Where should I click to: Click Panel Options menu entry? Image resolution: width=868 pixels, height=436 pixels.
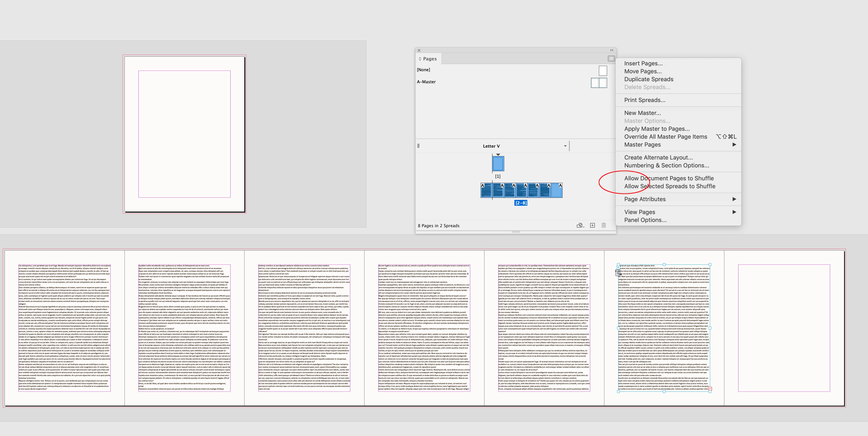[x=645, y=220]
